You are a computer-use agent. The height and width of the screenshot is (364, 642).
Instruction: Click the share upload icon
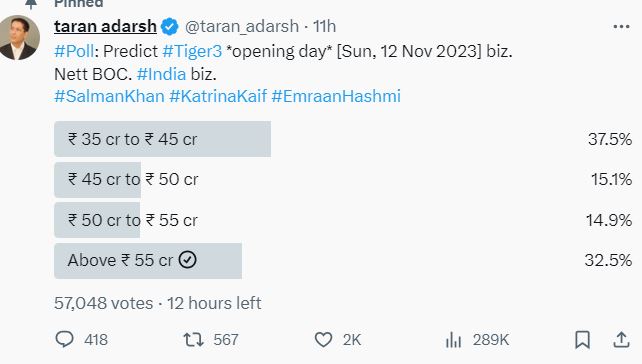pyautogui.click(x=621, y=339)
